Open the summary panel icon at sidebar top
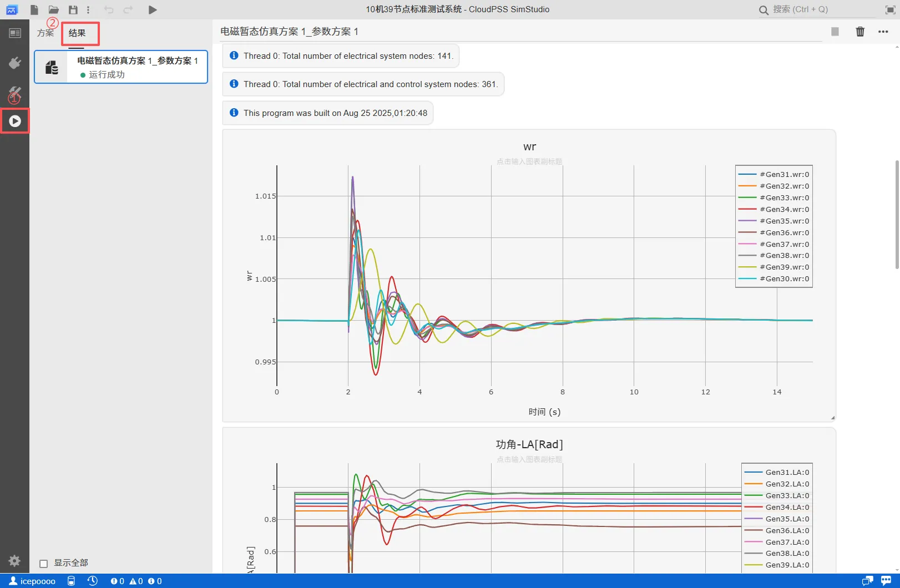This screenshot has height=588, width=900. (x=15, y=33)
